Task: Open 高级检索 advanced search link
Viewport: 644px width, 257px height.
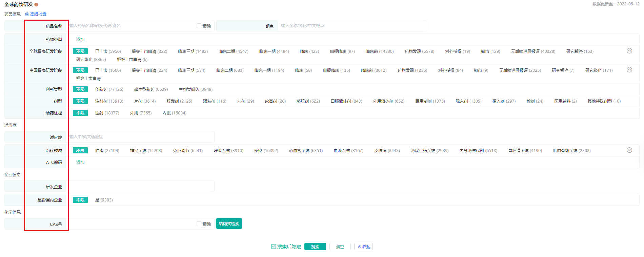Action: coord(36,14)
